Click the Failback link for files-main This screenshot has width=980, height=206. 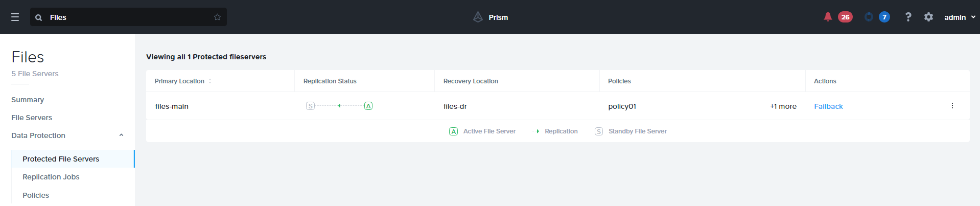coord(828,106)
